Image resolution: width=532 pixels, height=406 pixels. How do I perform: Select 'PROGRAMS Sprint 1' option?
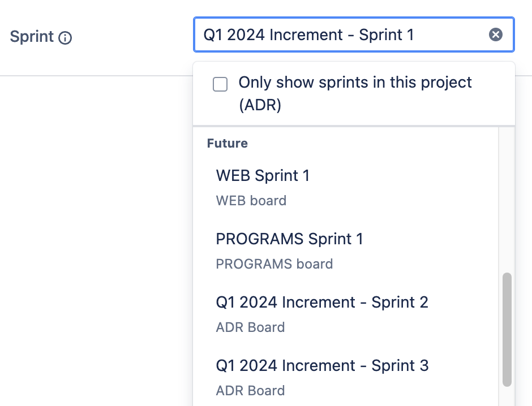coord(290,239)
